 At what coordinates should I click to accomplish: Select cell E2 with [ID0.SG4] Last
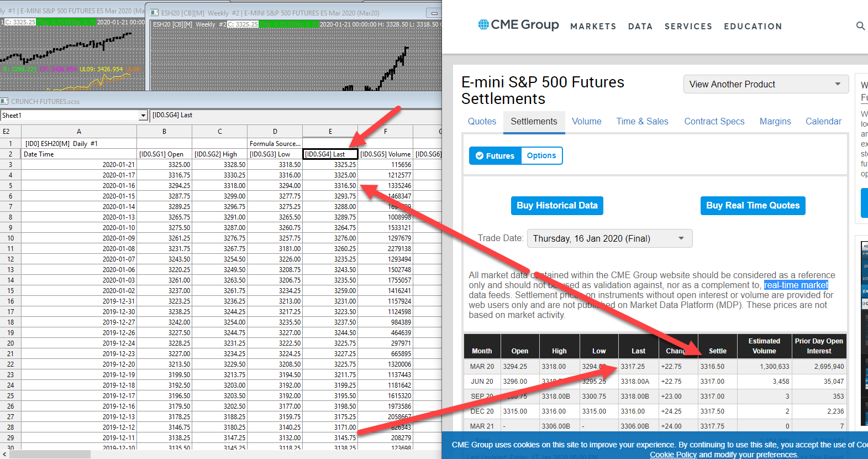[x=330, y=154]
